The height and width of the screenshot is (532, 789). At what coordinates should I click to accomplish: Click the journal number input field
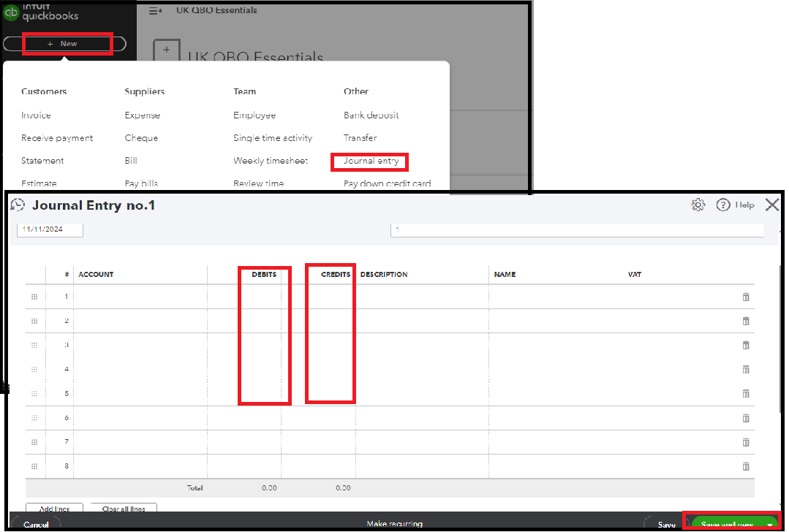click(578, 229)
